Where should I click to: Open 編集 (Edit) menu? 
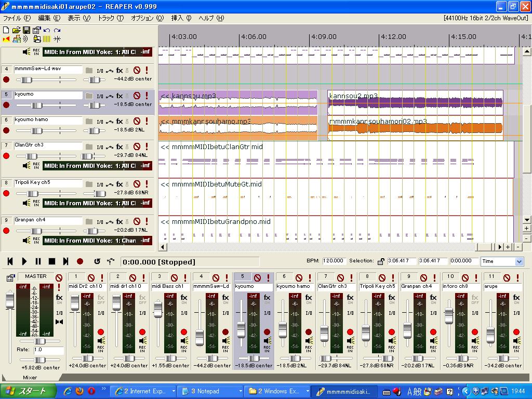(x=49, y=18)
